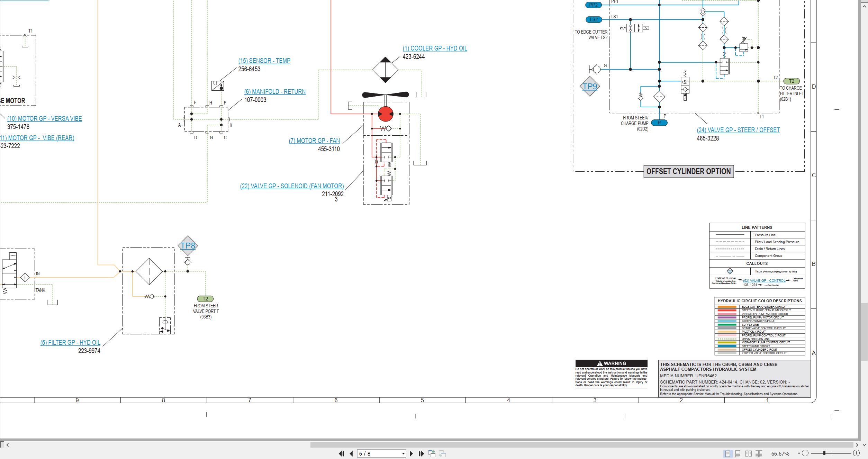Click the TP8 test port callout diamond
Viewport: 868px width, 459px height.
point(188,246)
